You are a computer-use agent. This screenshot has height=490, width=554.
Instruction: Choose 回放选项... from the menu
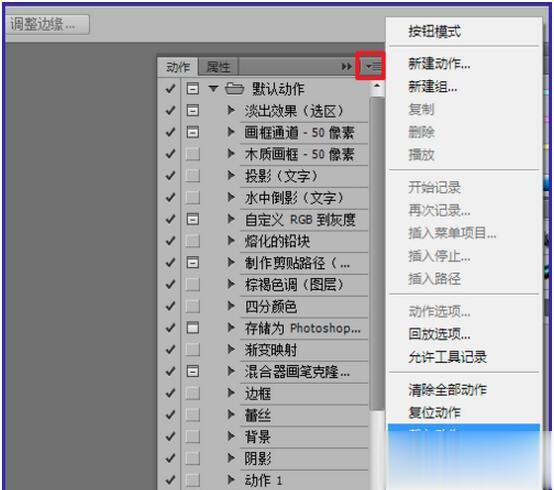439,334
